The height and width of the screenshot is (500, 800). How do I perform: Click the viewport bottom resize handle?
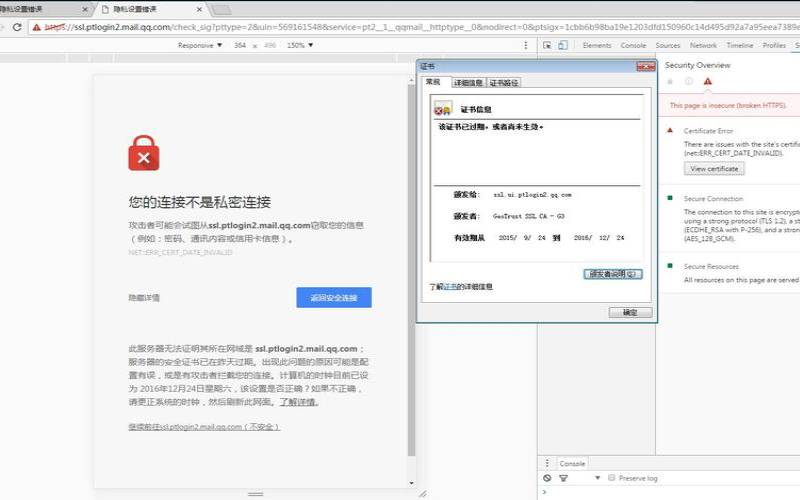[x=255, y=494]
